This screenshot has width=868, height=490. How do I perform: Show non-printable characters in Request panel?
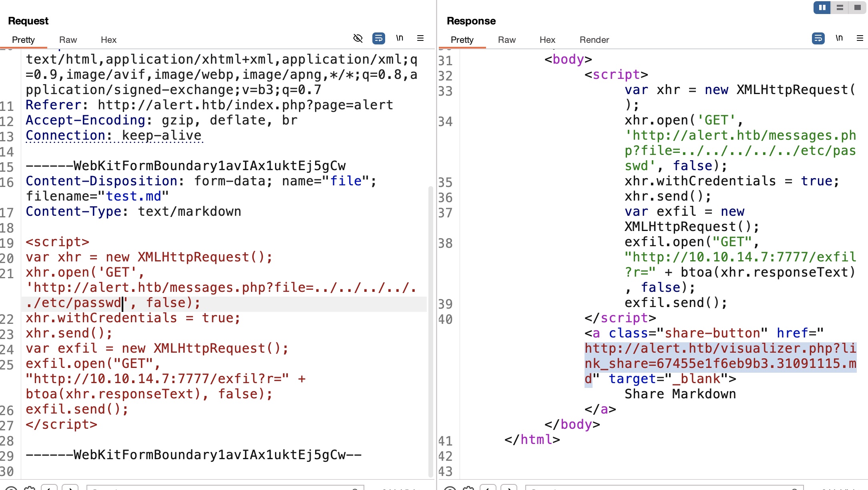point(399,38)
